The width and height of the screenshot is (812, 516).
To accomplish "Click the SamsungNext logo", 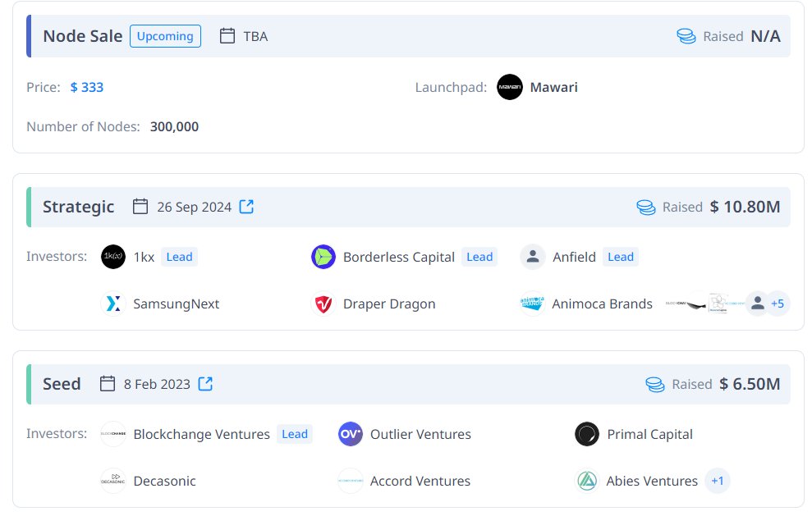I will (x=113, y=304).
